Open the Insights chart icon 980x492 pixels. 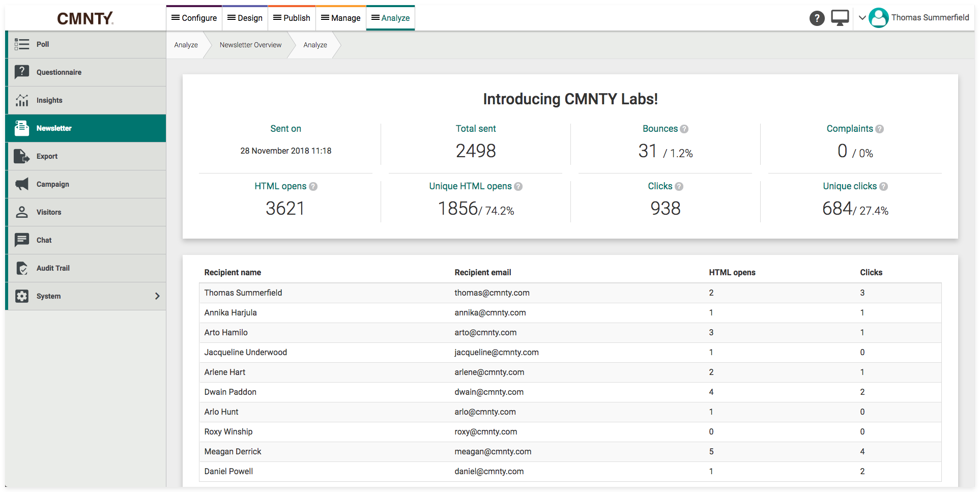point(22,100)
